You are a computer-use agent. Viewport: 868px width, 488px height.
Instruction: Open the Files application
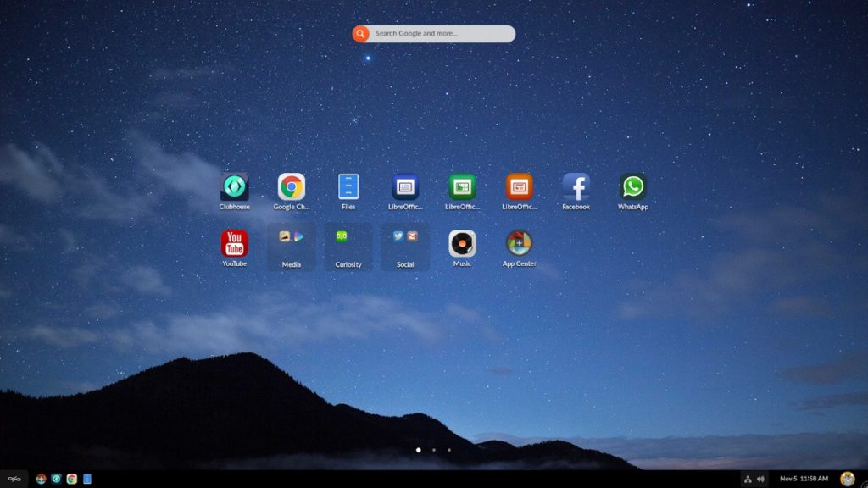coord(348,186)
